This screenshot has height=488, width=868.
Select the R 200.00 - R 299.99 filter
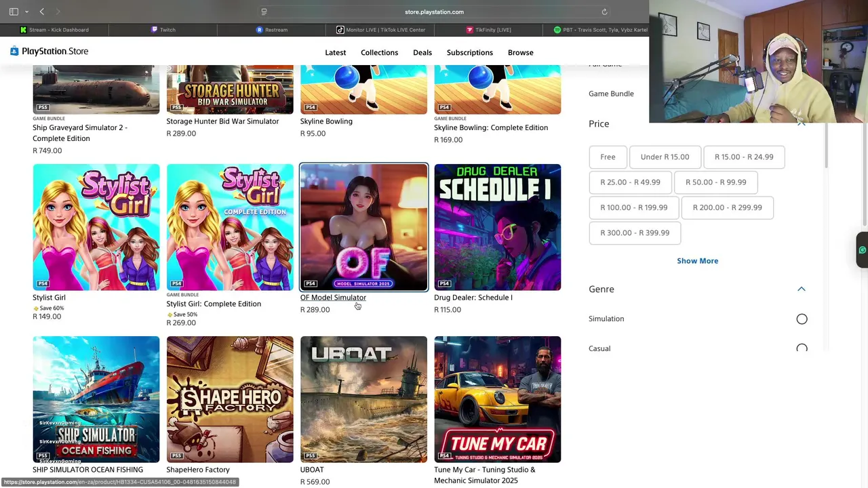coord(727,207)
